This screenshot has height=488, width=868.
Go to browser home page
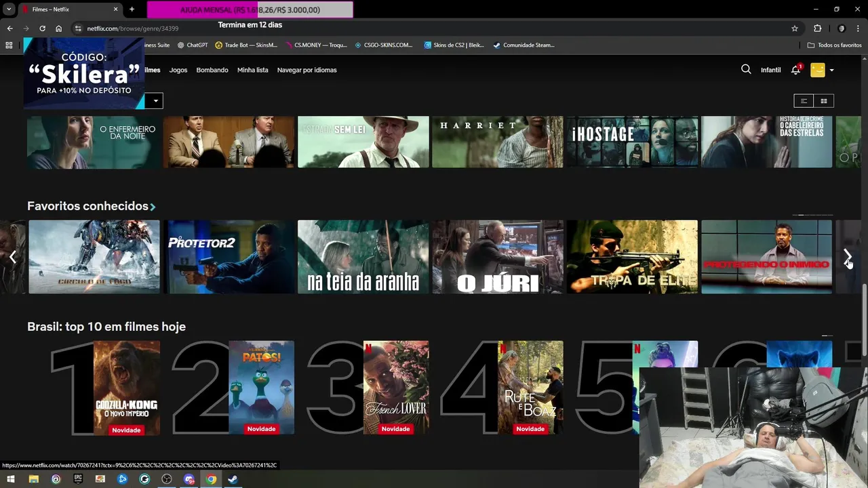[x=59, y=28]
